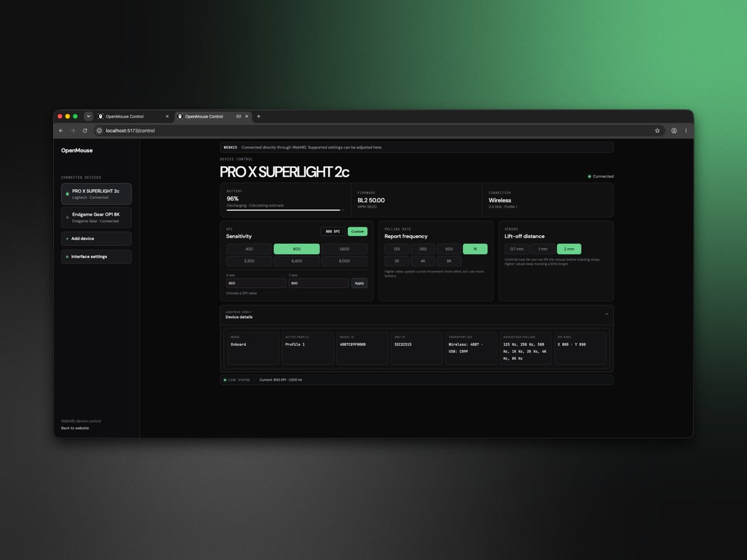The height and width of the screenshot is (560, 747).
Task: Set polling rate to 125
Action: tap(397, 249)
